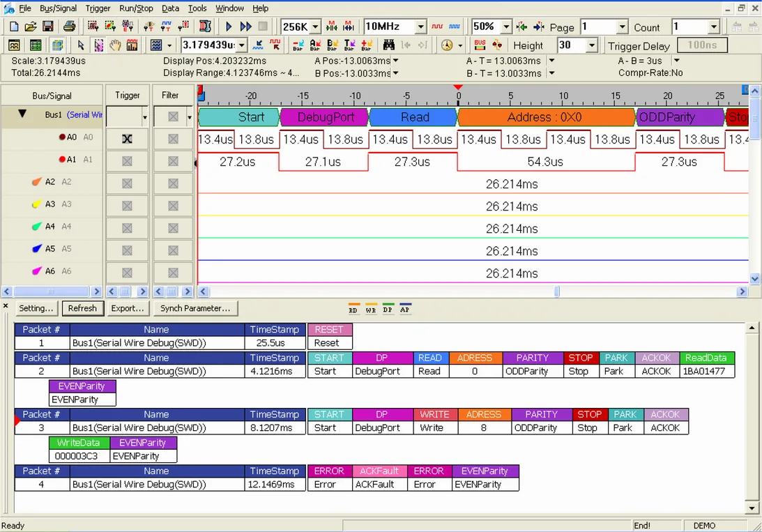Viewport: 762px width, 532px height.
Task: Open the Tools menu
Action: click(197, 8)
